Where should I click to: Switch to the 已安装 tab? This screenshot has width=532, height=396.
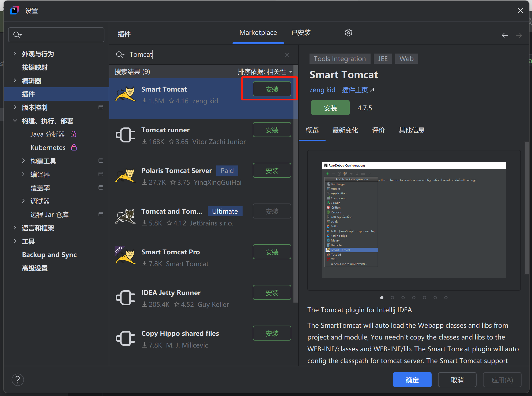[301, 33]
